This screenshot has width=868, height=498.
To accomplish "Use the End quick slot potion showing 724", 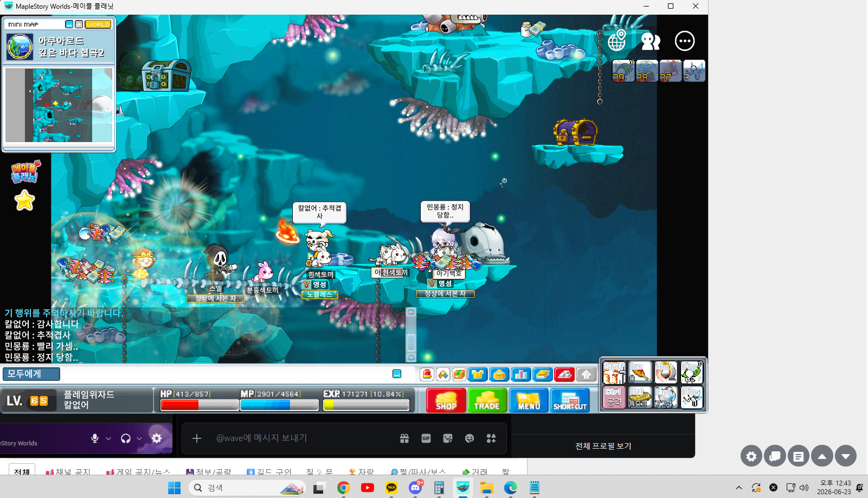I will click(666, 398).
